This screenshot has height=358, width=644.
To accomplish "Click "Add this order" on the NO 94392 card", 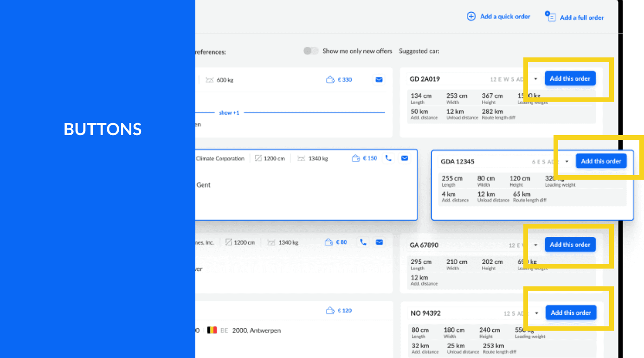I will pyautogui.click(x=571, y=312).
